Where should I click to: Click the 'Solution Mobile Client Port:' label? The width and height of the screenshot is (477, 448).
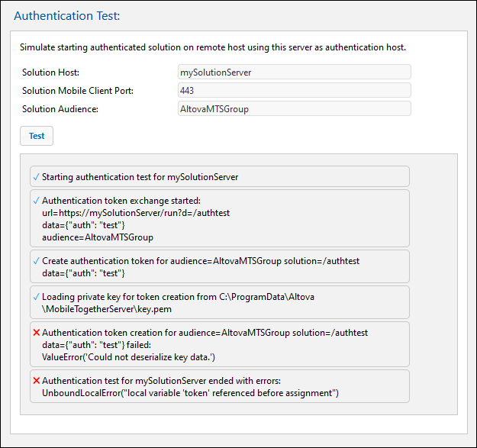click(78, 91)
